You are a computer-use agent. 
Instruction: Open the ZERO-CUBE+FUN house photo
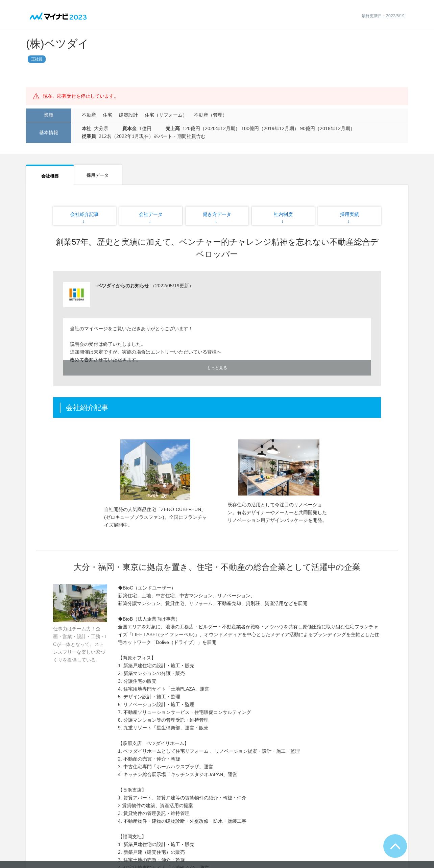click(x=155, y=470)
